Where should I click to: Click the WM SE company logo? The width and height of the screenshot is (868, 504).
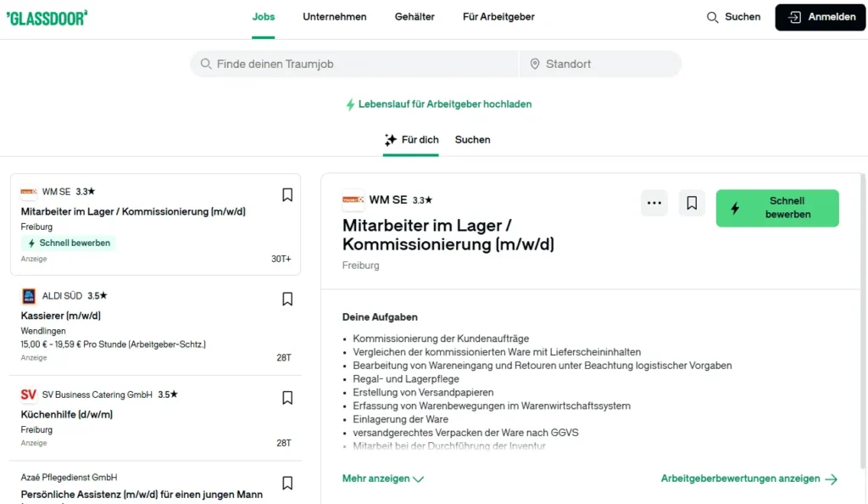pos(352,199)
